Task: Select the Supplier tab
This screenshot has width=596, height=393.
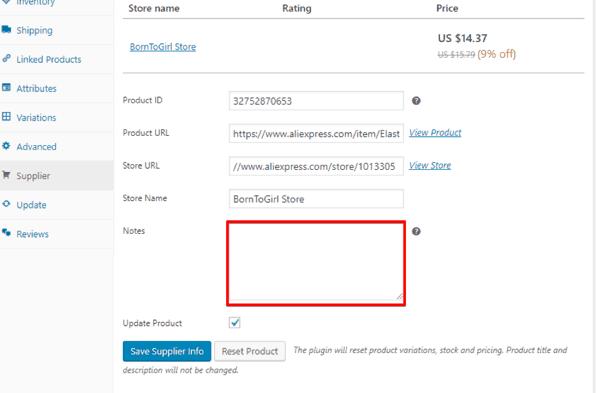Action: pos(57,176)
